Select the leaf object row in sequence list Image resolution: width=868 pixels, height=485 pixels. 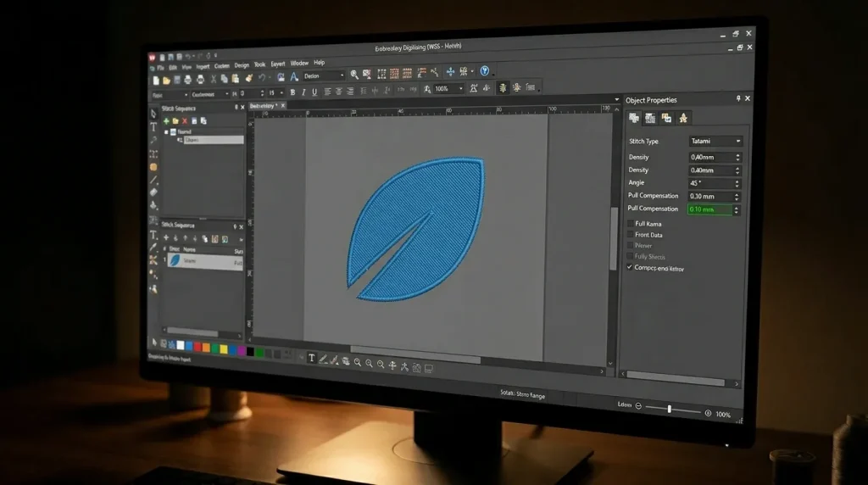[x=202, y=261]
